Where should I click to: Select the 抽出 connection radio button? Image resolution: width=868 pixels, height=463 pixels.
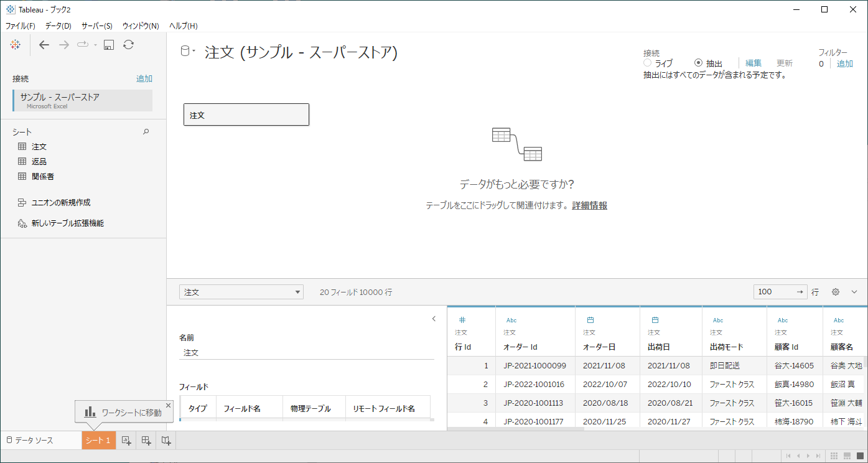(698, 63)
